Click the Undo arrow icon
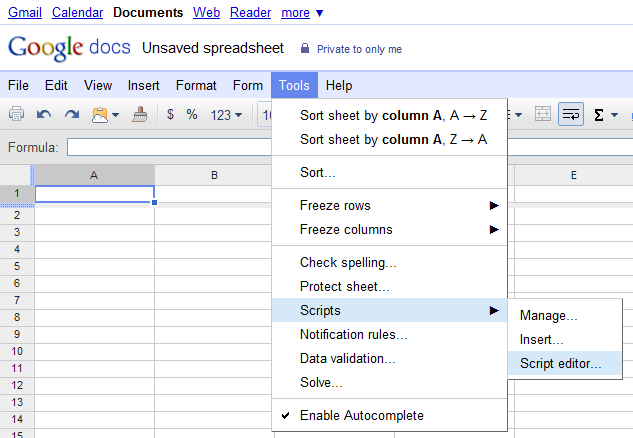Screen dimensions: 633x438 (x=44, y=114)
